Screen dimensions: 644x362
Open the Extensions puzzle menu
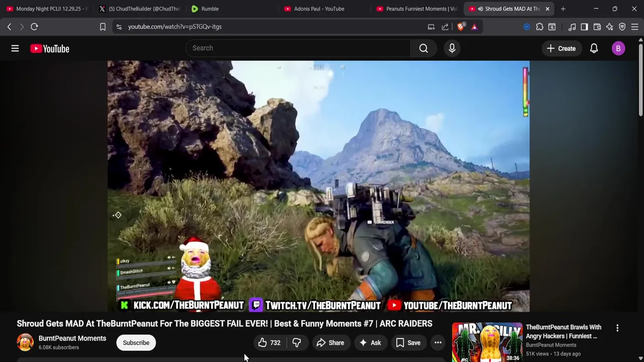539,27
